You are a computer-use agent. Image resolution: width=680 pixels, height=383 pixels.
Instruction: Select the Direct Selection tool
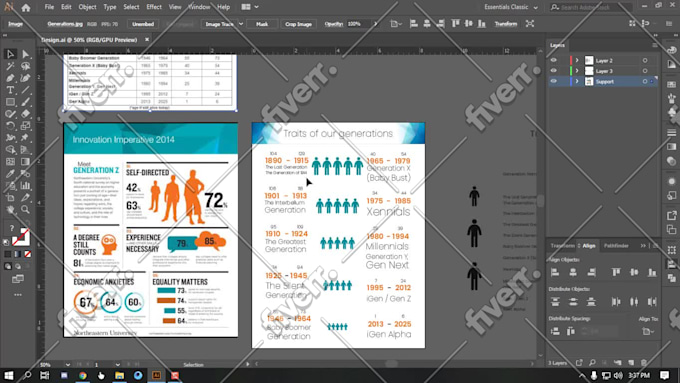[25, 54]
